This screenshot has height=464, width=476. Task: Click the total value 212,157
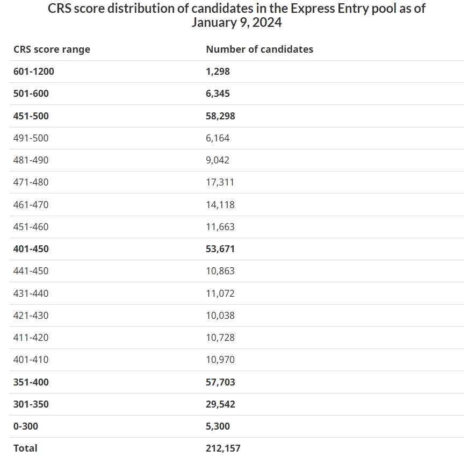(223, 448)
